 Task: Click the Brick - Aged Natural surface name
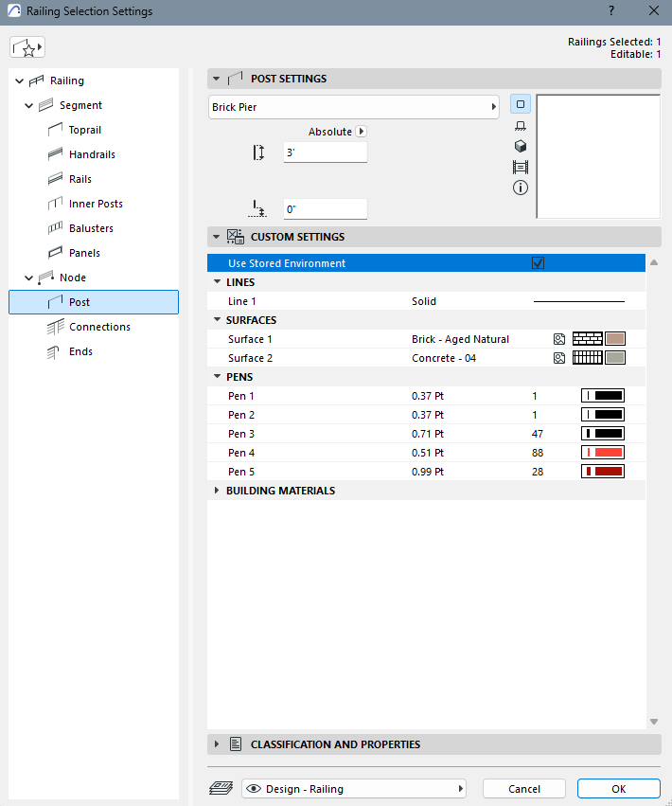coord(460,339)
